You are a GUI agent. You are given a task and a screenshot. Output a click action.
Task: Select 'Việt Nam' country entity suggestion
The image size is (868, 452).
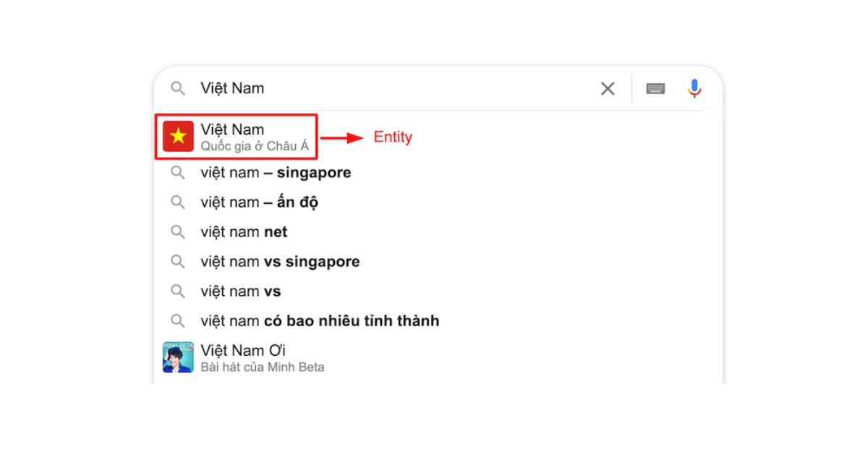click(233, 129)
